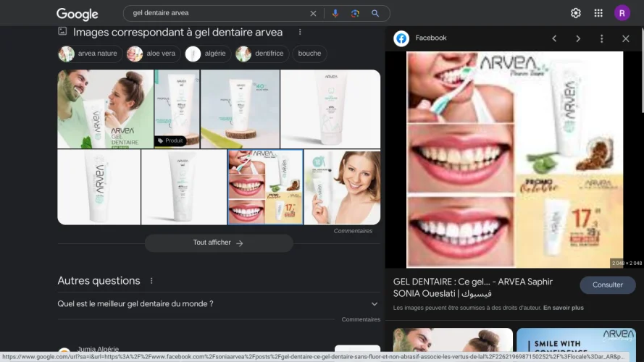This screenshot has width=644, height=362.
Task: Open preview panel three-dot options menu
Action: (x=601, y=38)
